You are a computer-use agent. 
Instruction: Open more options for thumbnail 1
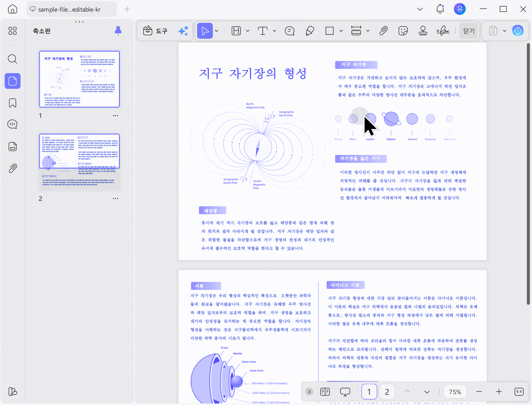[115, 116]
